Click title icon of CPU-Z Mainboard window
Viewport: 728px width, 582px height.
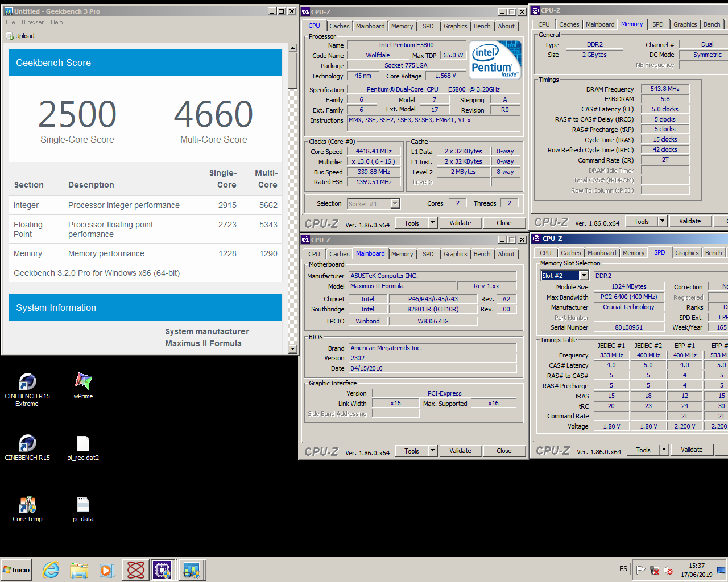pyautogui.click(x=306, y=239)
